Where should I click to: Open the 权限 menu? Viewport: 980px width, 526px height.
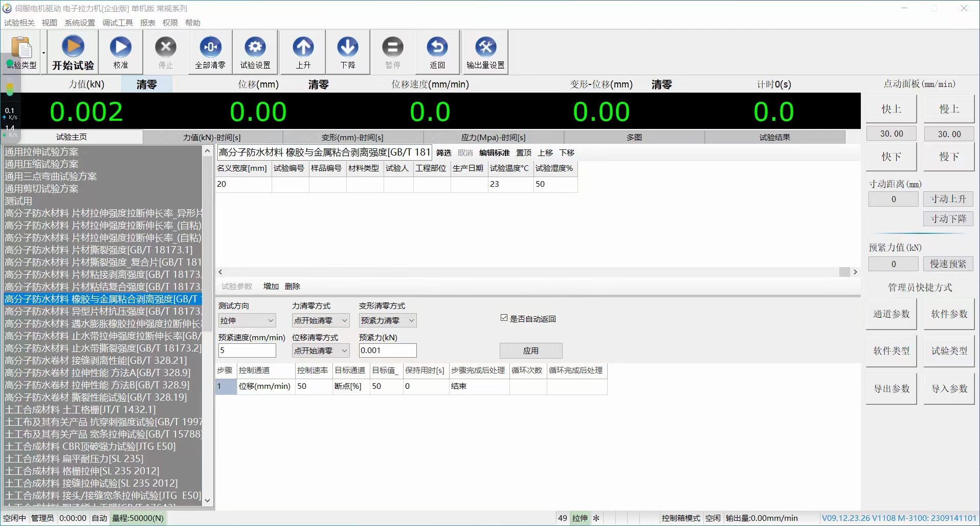coord(170,23)
